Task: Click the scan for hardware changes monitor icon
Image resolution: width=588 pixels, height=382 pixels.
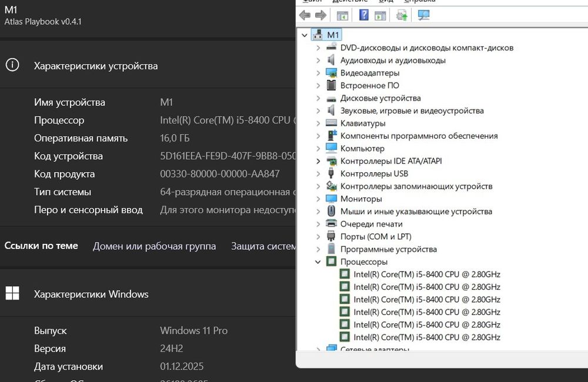Action: 424,15
